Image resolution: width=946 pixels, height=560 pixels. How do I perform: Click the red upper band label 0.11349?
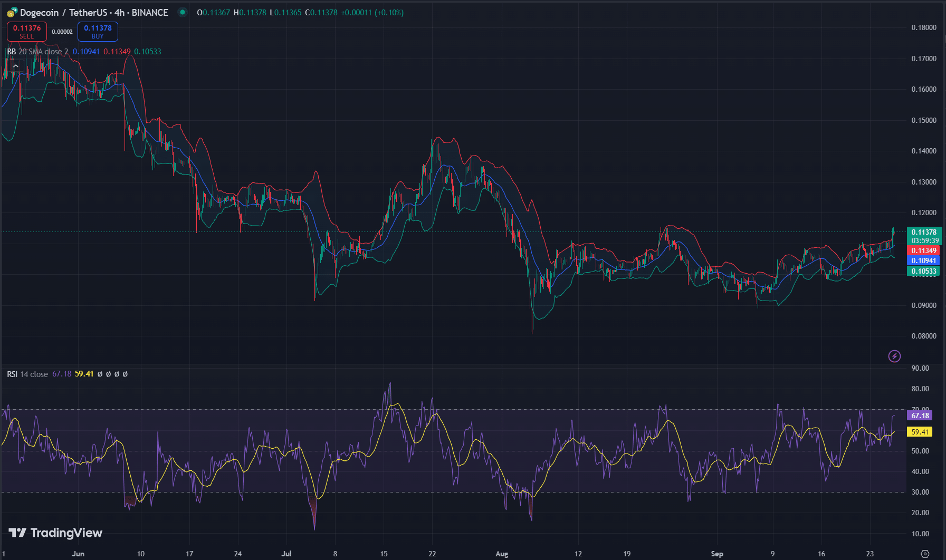[924, 250]
